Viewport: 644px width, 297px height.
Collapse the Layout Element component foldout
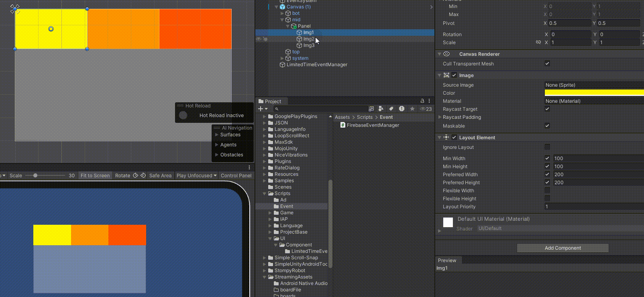[439, 137]
